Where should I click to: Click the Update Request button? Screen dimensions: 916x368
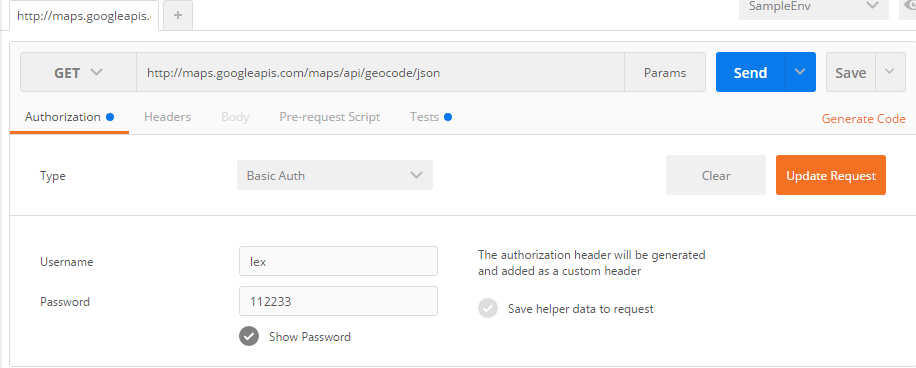831,175
